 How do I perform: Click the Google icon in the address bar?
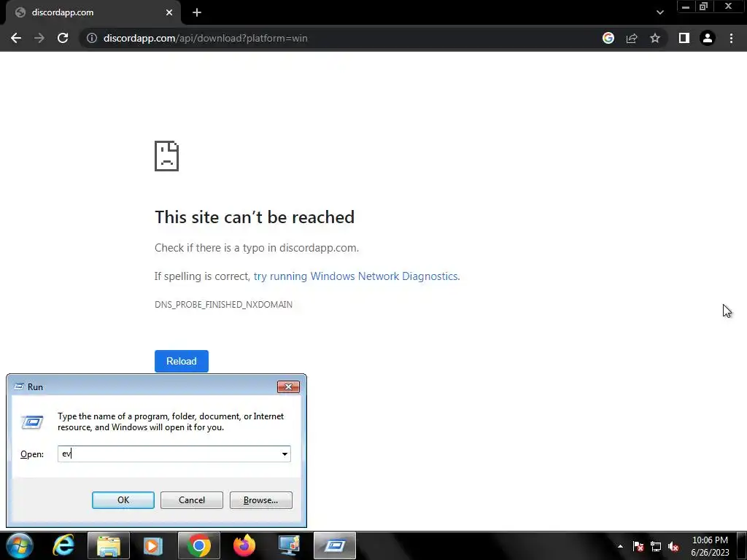[x=608, y=38]
